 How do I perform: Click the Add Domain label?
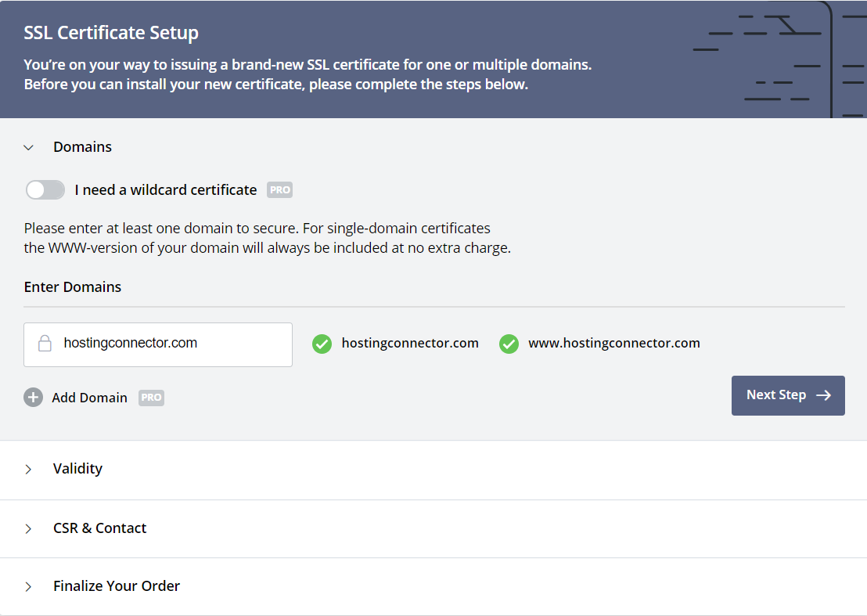[x=89, y=398]
